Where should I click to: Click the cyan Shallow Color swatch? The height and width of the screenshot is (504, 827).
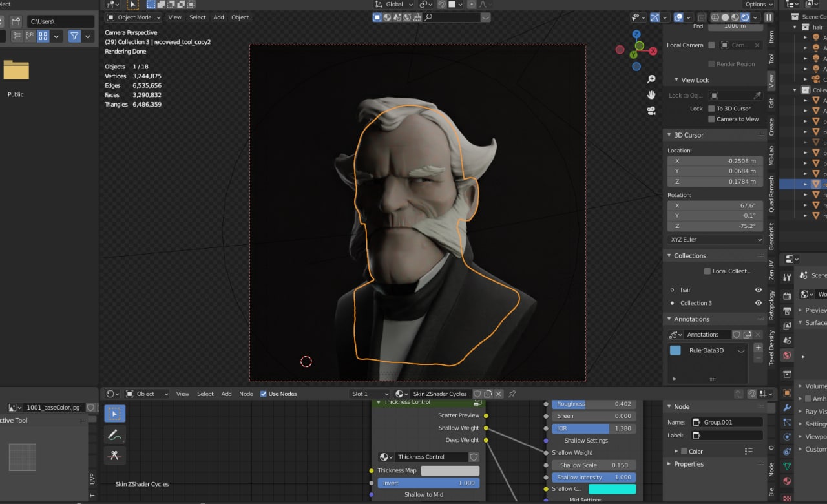pyautogui.click(x=612, y=489)
